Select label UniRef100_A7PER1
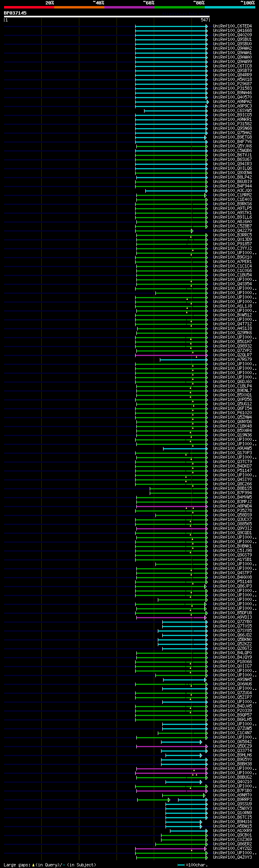 (232, 261)
